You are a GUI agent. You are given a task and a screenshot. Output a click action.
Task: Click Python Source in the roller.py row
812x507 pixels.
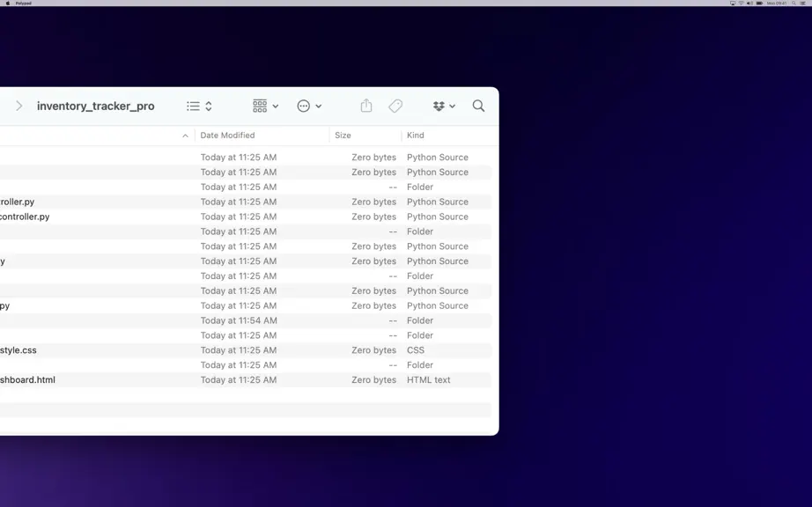438,202
